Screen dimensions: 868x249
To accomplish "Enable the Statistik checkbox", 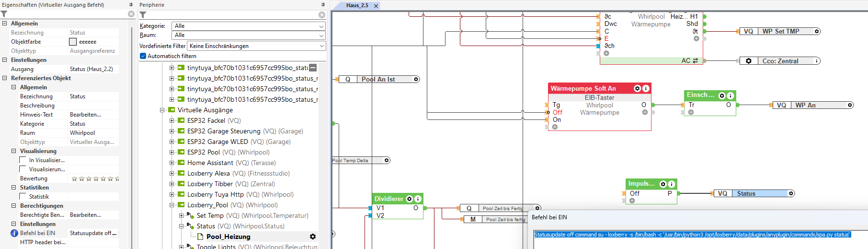I will click(x=23, y=197).
